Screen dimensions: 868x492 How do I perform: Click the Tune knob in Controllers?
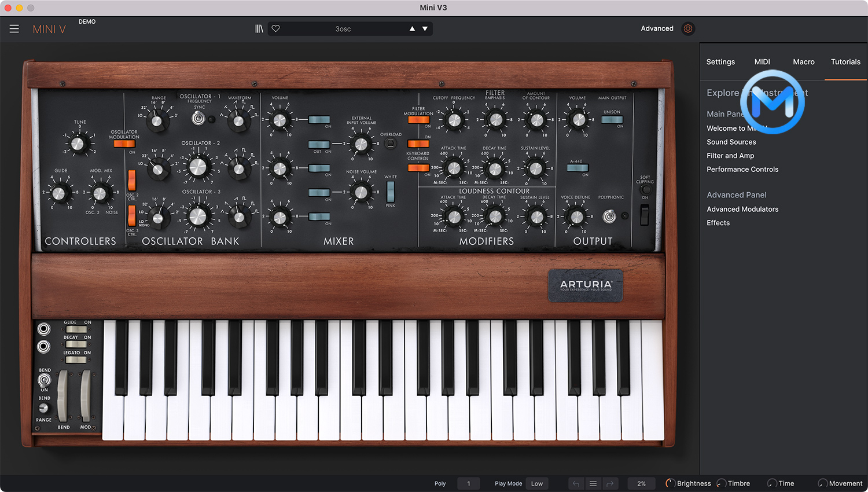click(x=78, y=144)
